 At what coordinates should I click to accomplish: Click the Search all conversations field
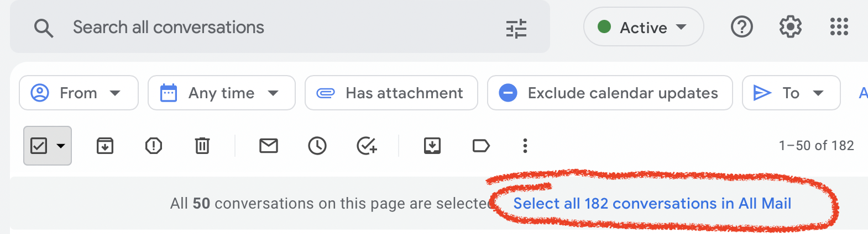click(x=276, y=27)
